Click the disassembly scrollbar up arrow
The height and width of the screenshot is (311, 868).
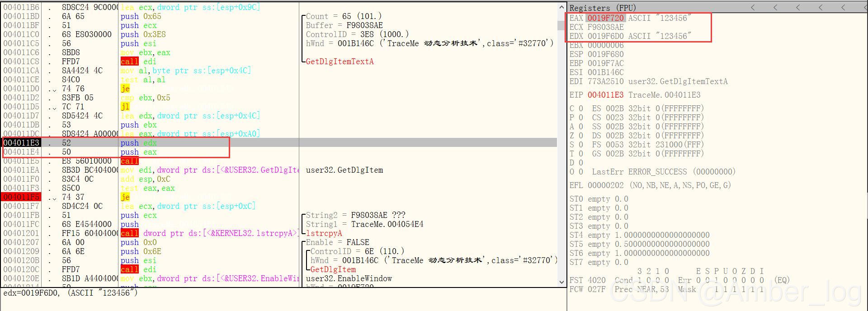click(x=562, y=7)
